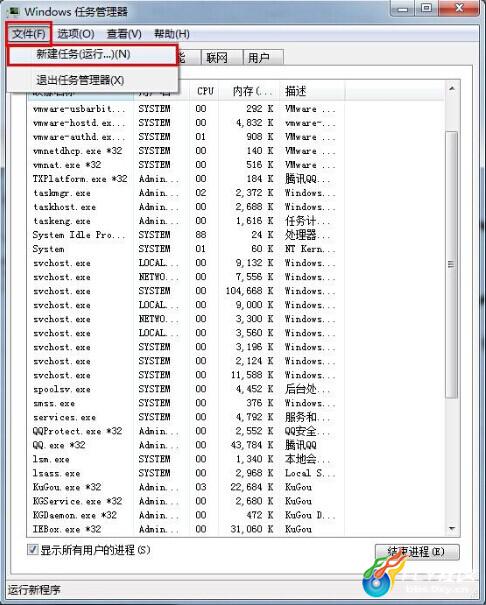Open the 帮助(H) menu
Image resolution: width=486 pixels, height=605 pixels.
[172, 34]
